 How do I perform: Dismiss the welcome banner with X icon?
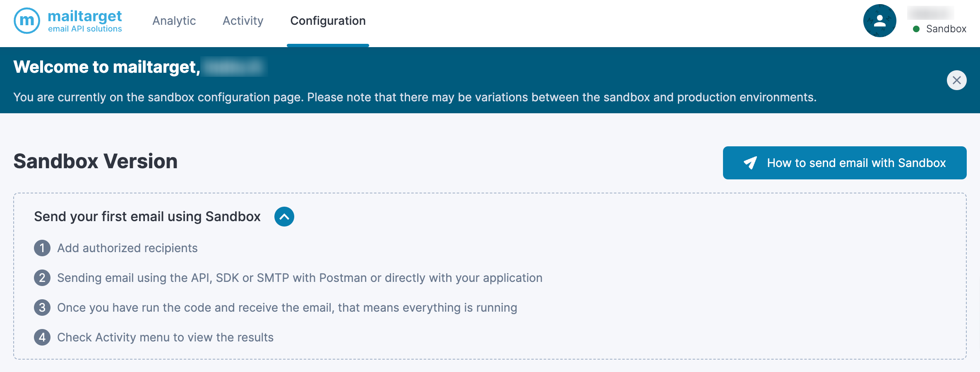coord(956,80)
